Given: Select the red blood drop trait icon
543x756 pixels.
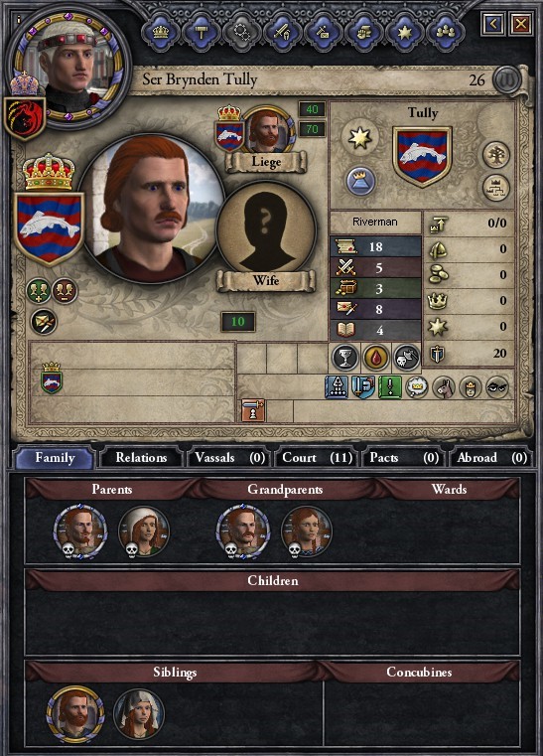Looking at the screenshot, I should coord(376,358).
